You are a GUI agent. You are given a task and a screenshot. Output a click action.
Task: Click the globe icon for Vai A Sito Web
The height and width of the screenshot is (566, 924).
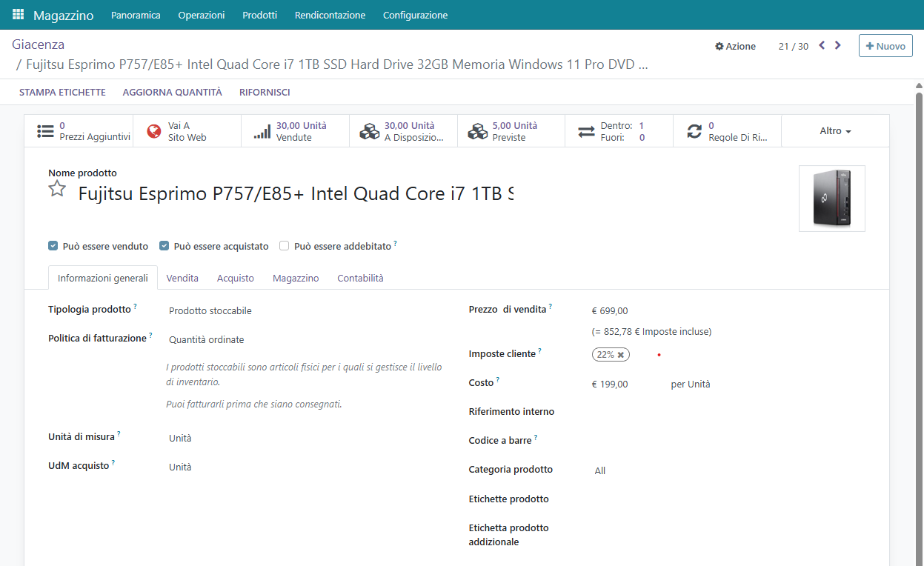154,132
